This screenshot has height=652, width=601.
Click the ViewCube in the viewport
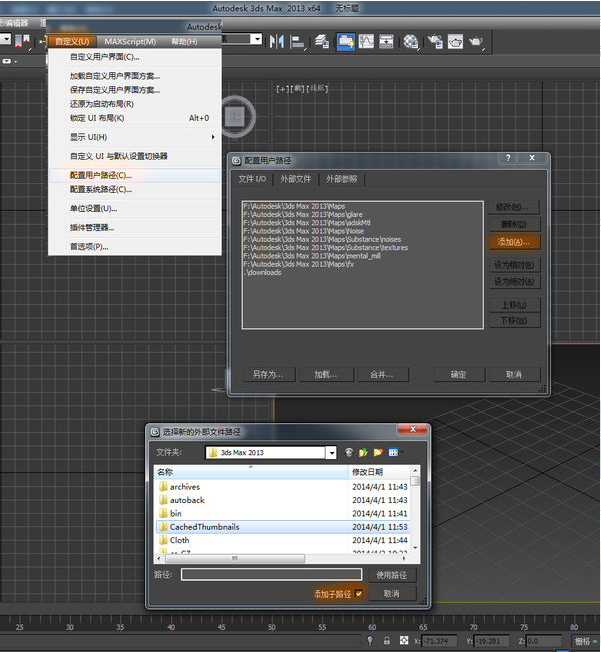point(235,116)
